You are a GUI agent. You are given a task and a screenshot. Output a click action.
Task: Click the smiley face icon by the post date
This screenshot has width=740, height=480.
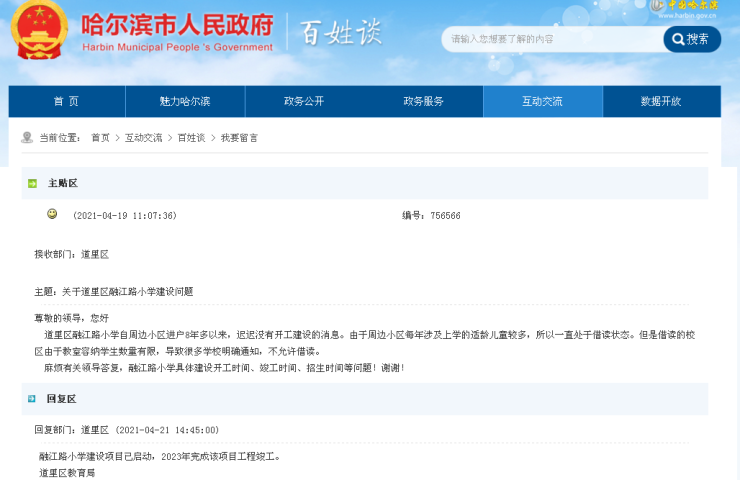click(x=52, y=214)
